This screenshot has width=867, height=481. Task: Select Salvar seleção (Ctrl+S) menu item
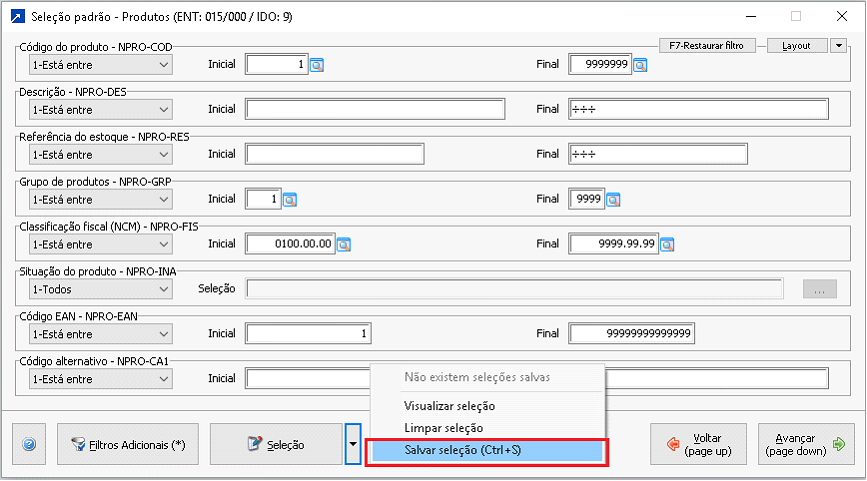[488, 451]
